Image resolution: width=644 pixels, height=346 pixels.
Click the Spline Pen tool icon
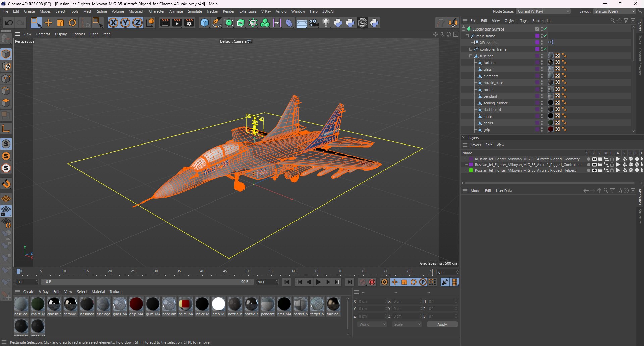coord(217,23)
